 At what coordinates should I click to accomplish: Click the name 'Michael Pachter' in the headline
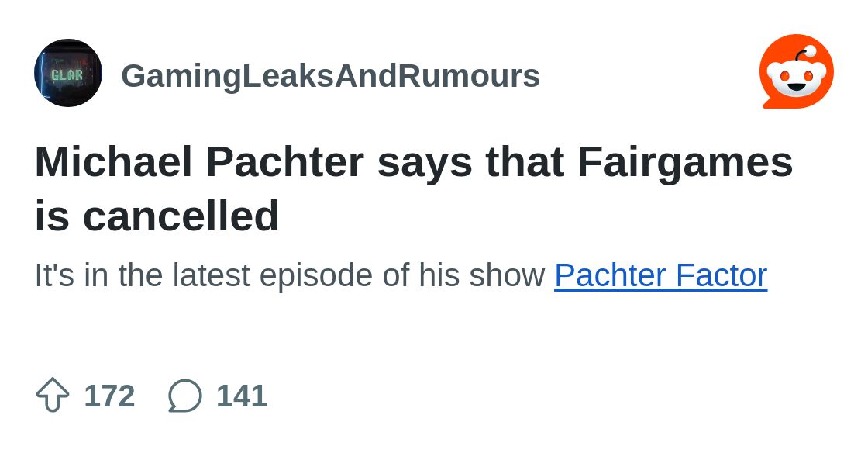pos(199,161)
